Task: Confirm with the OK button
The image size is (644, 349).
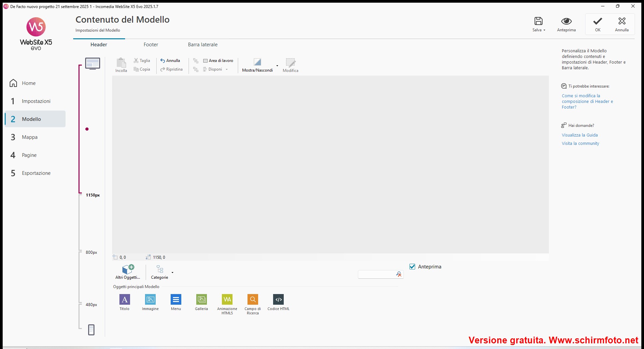Action: click(598, 24)
